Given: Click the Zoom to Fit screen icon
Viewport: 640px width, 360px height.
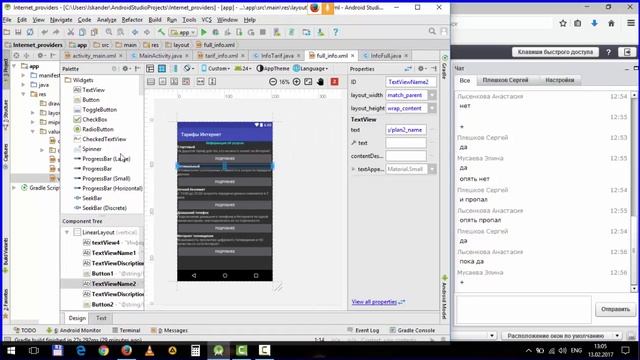Looking at the screenshot, I should [x=308, y=82].
